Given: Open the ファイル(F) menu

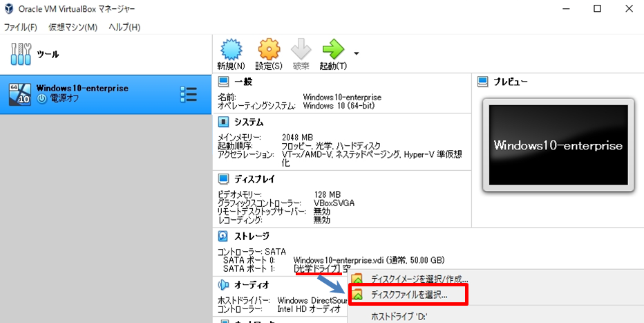Looking at the screenshot, I should (20, 27).
